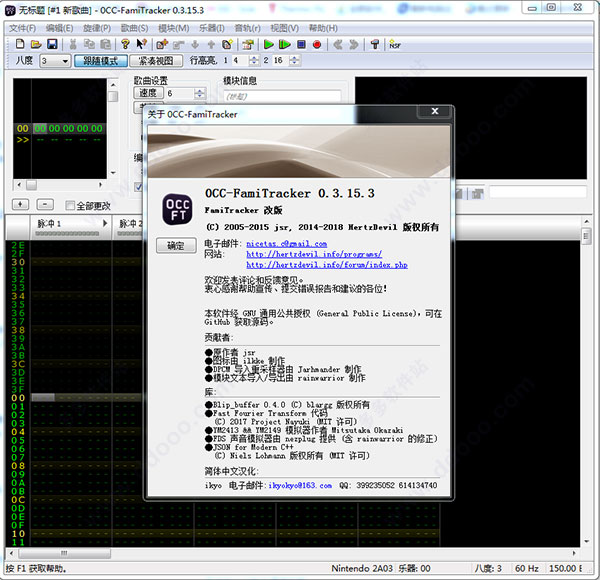Image resolution: width=600 pixels, height=580 pixels.
Task: Click the Paste clipboard icon
Action: (105, 44)
